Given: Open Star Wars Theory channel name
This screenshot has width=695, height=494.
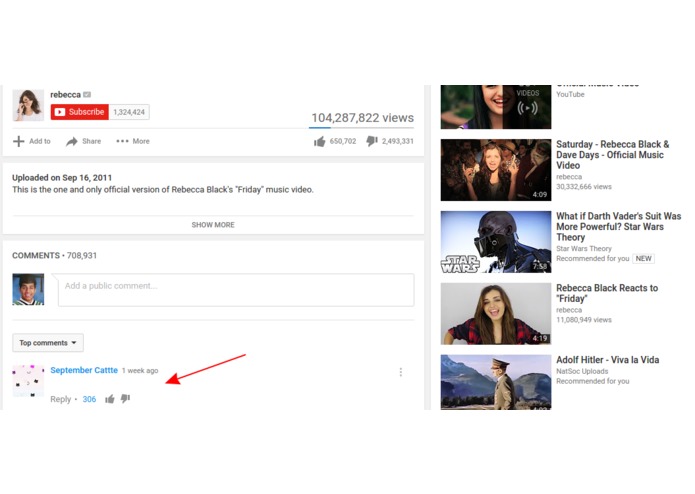Looking at the screenshot, I should 584,249.
